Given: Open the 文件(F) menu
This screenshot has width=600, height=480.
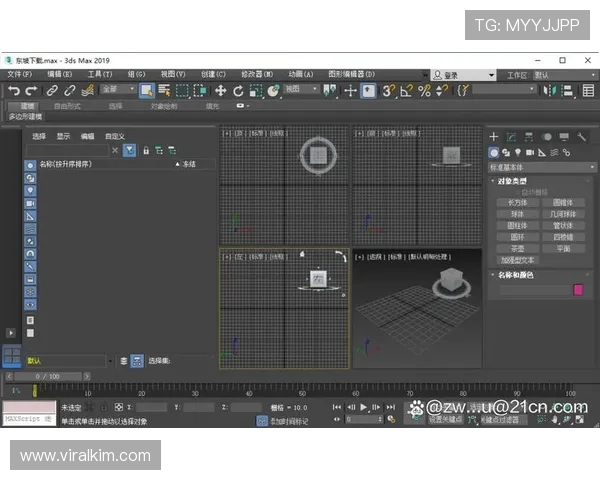Looking at the screenshot, I should click(x=19, y=74).
